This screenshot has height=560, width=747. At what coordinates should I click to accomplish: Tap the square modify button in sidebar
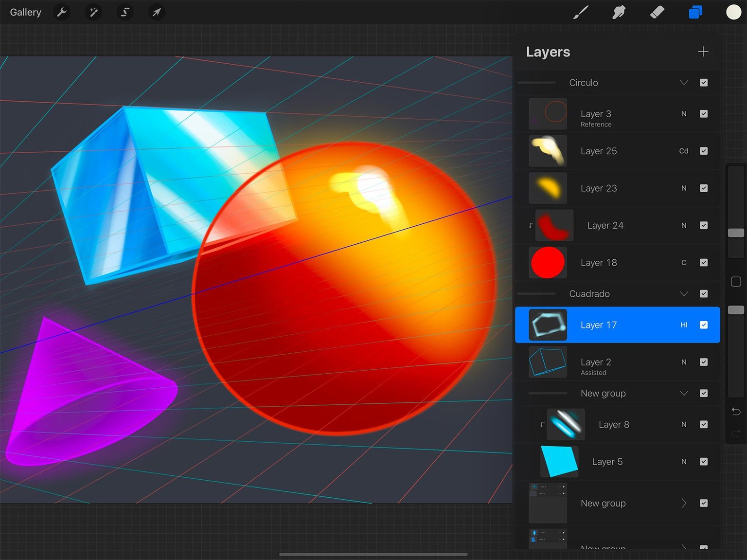pyautogui.click(x=736, y=282)
